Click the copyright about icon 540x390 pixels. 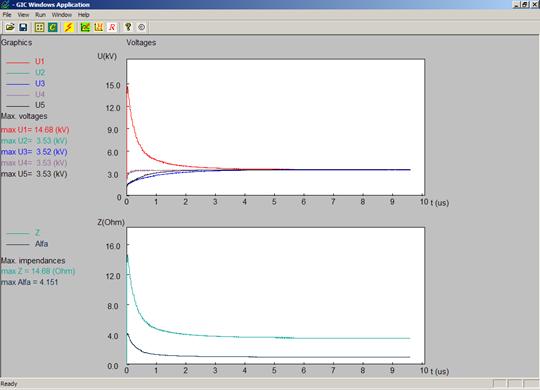tap(141, 27)
